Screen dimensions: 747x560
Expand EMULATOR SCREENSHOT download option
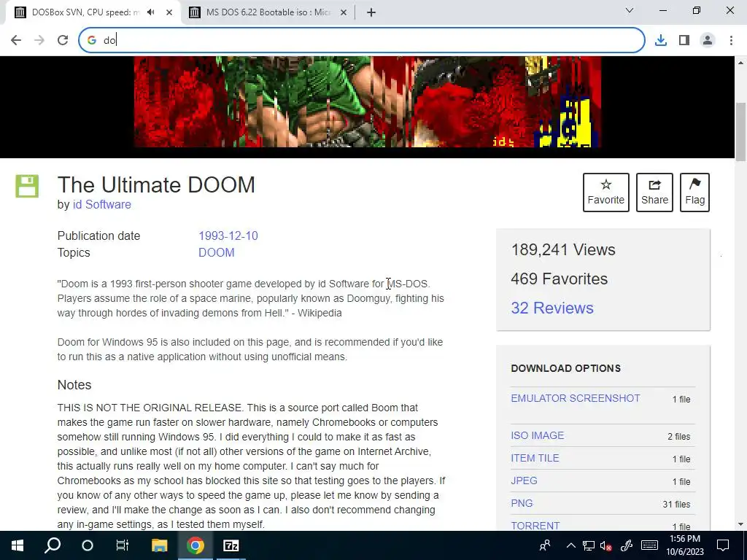point(576,398)
